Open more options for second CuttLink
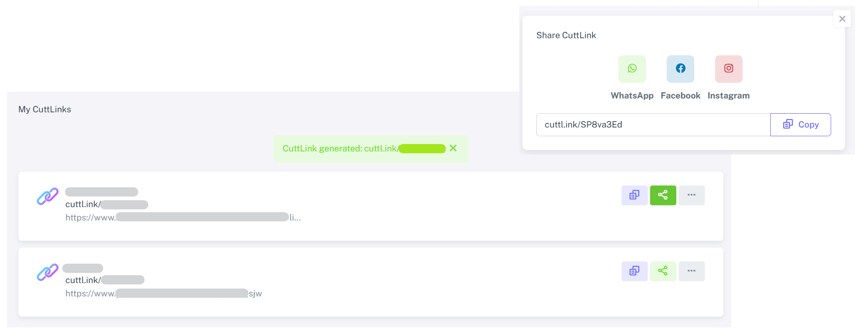Screen dimensions: 868x336 point(691,271)
